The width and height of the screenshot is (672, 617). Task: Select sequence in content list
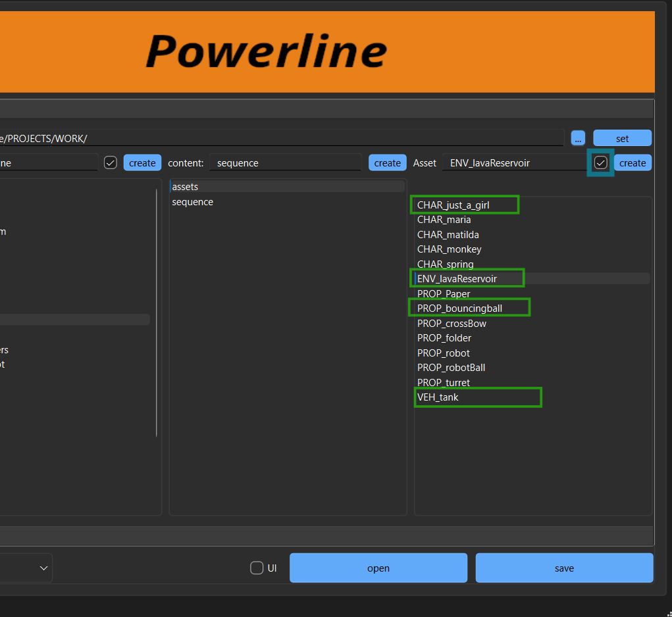click(x=193, y=202)
